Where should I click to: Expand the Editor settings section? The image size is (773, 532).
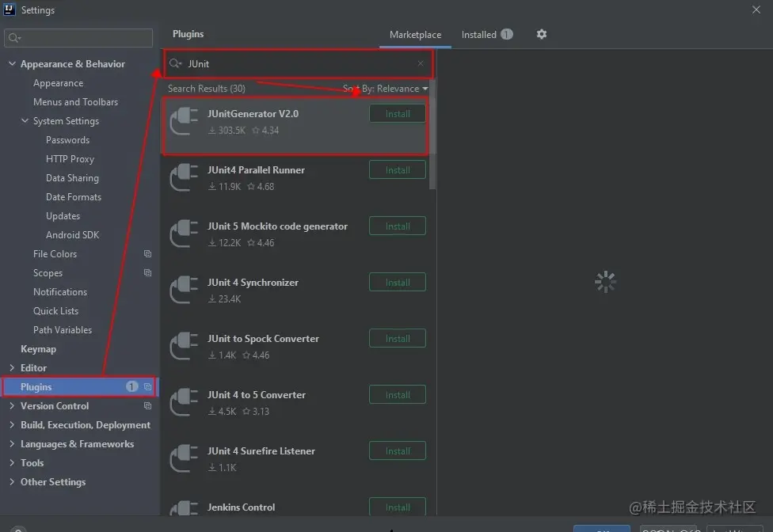tap(13, 367)
